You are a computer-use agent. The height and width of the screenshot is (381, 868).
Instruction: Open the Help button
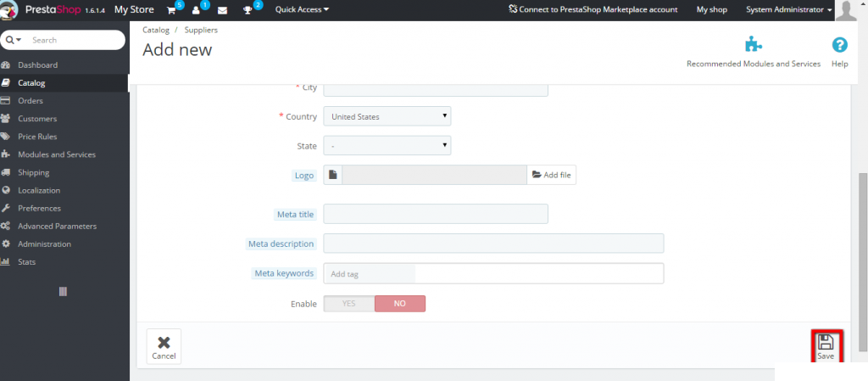click(840, 53)
